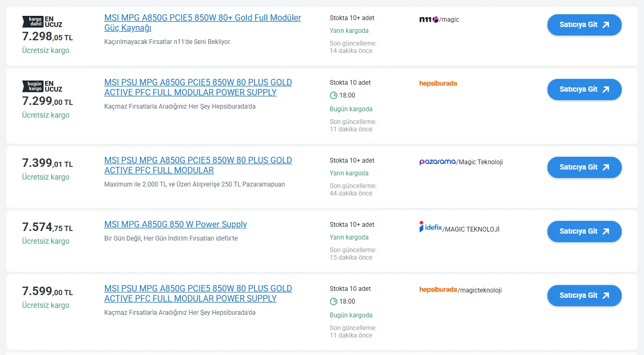Click the pazarama store logo
This screenshot has height=355, width=644.
(x=437, y=162)
